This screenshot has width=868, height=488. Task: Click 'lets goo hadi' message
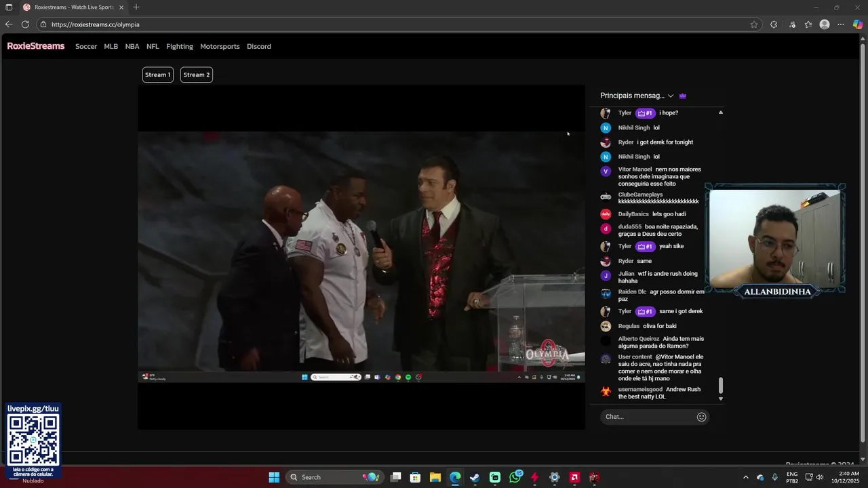(x=669, y=214)
